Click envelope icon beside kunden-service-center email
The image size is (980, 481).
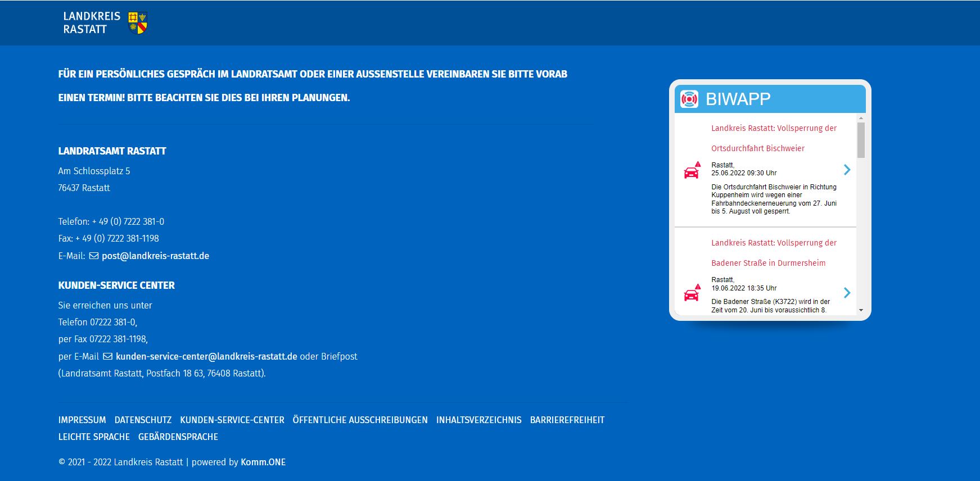pyautogui.click(x=107, y=356)
